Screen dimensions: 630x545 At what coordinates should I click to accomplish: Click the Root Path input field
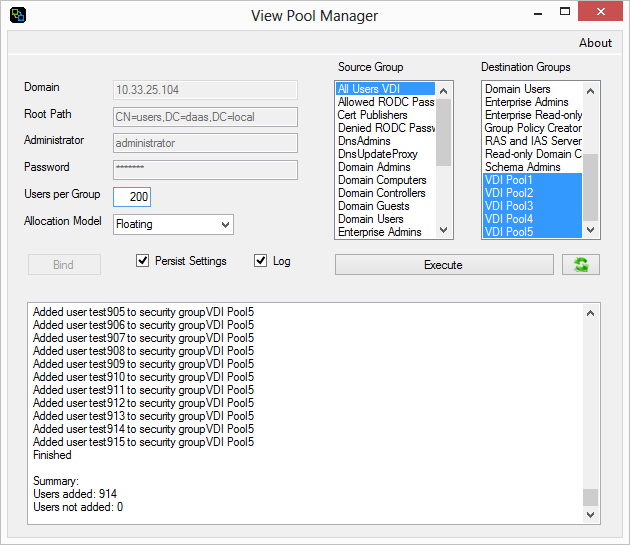click(x=205, y=117)
